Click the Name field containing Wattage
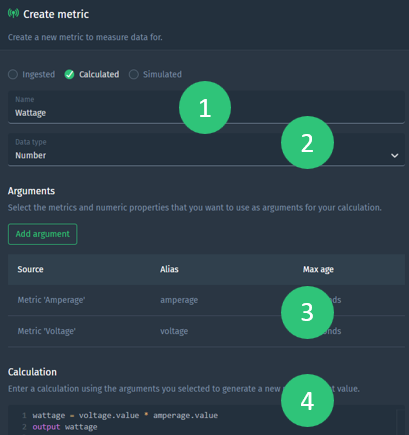409x435 pixels. pyautogui.click(x=206, y=107)
